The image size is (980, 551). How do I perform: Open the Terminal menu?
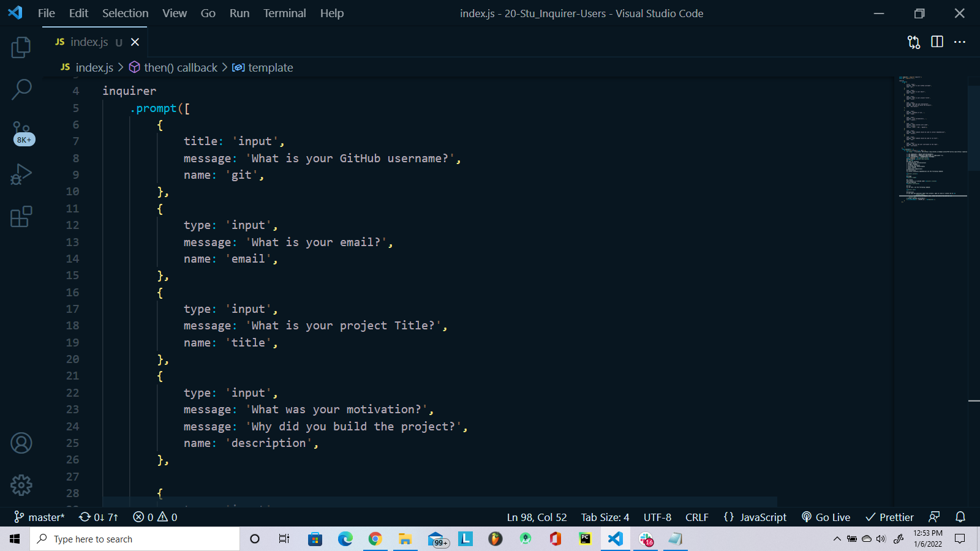(x=284, y=13)
